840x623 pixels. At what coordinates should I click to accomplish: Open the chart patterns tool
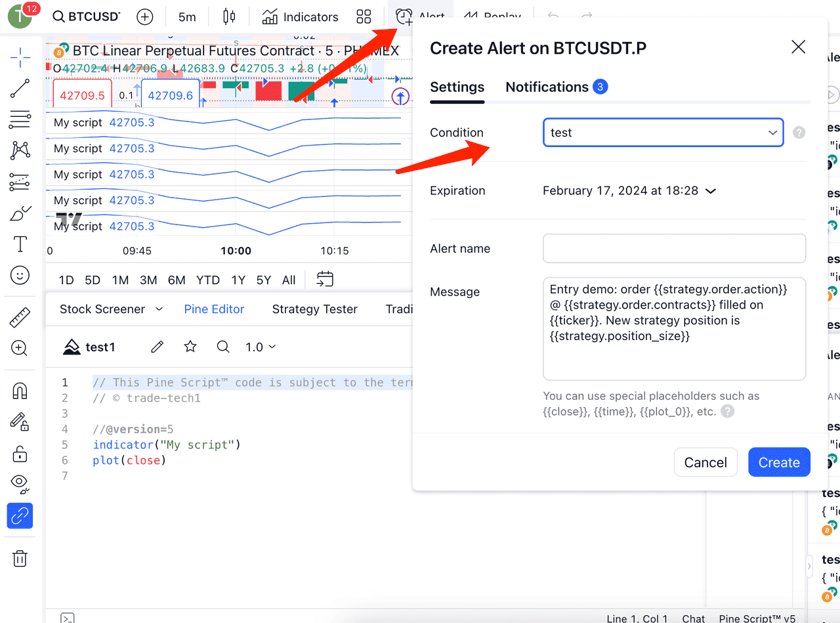coord(20,151)
